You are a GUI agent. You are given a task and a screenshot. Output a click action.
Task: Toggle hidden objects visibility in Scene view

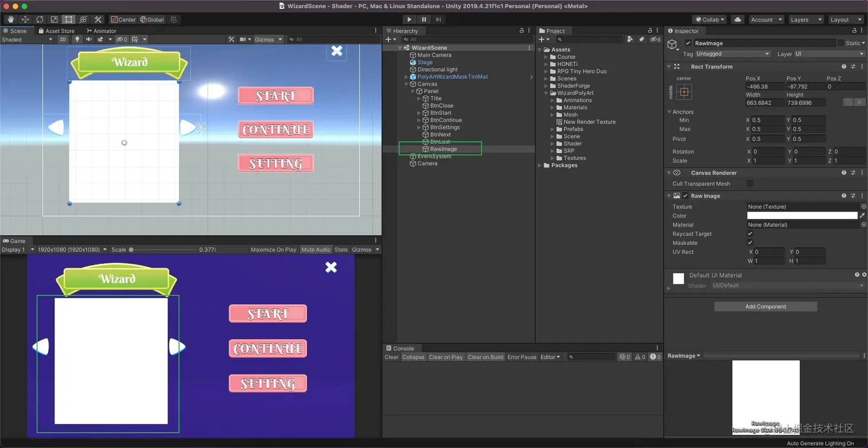click(121, 40)
